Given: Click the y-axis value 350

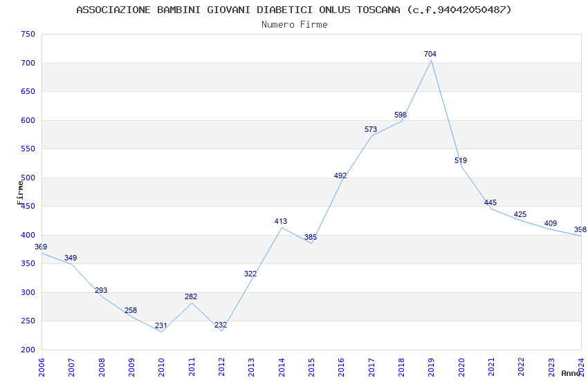Looking at the screenshot, I should (x=28, y=263).
